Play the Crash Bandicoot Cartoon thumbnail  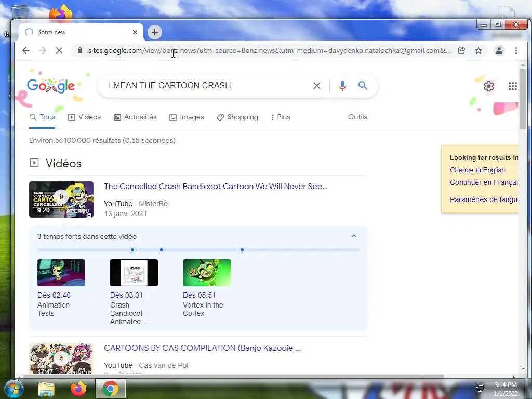61,199
